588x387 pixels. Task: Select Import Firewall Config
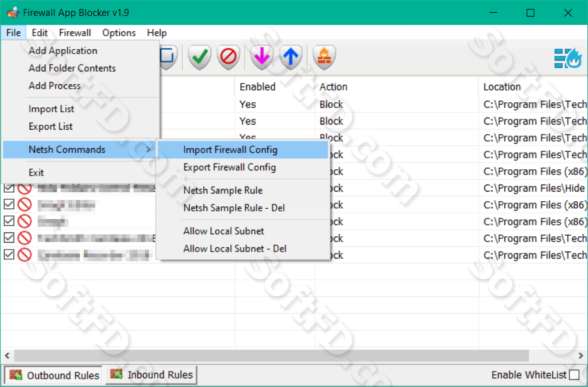point(243,150)
